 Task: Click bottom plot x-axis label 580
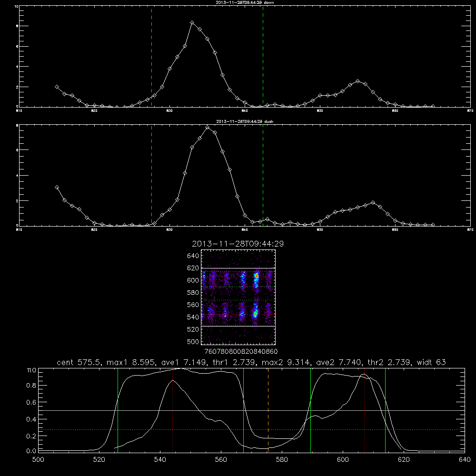(x=282, y=460)
